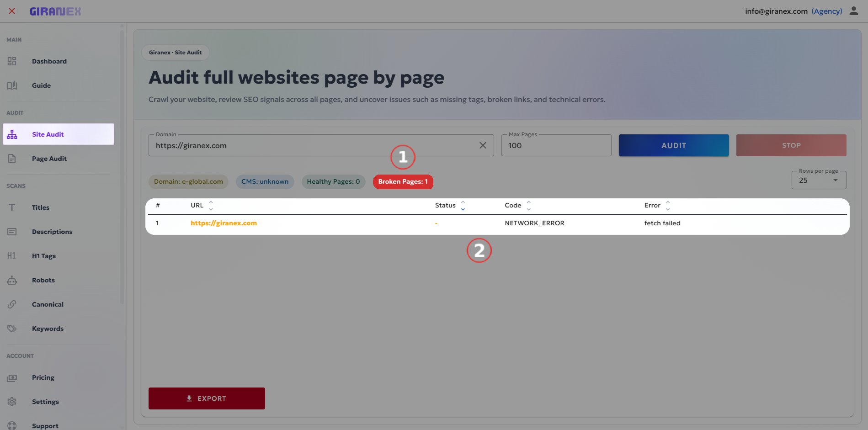The height and width of the screenshot is (430, 868).
Task: Sort the table by Error column
Action: tap(668, 205)
